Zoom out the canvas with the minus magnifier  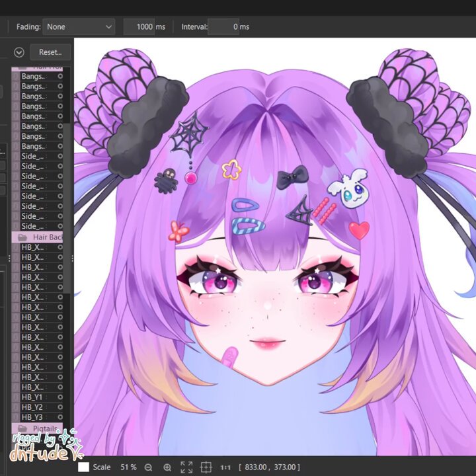pyautogui.click(x=148, y=467)
